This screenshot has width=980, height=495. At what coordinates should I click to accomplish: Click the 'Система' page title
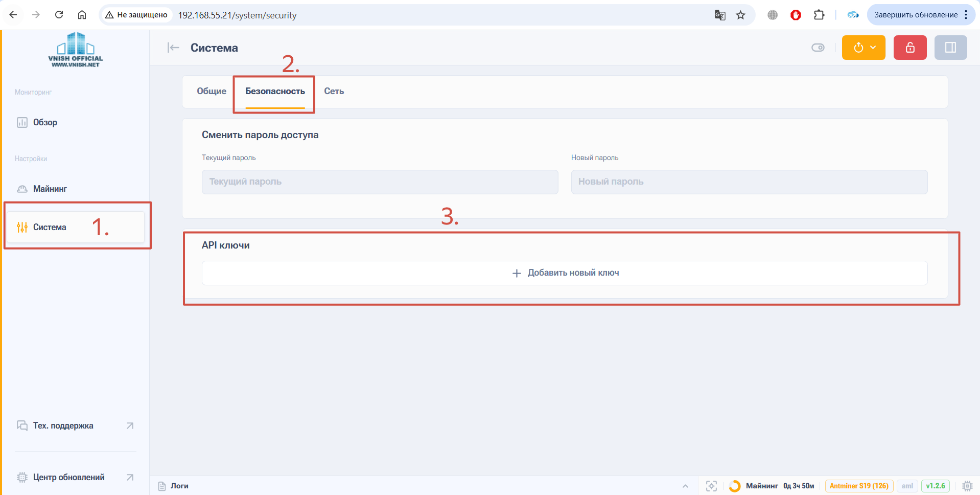coord(214,48)
